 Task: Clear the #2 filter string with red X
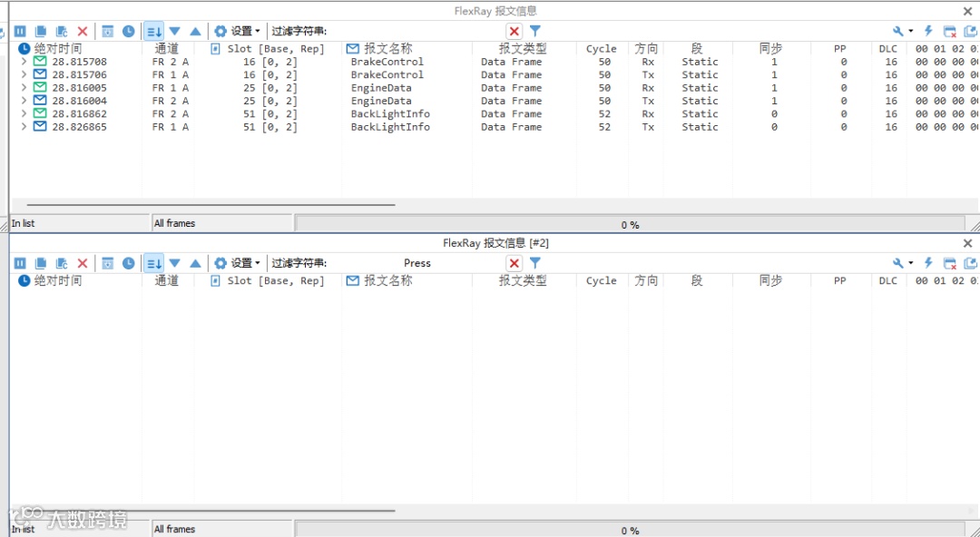(514, 263)
